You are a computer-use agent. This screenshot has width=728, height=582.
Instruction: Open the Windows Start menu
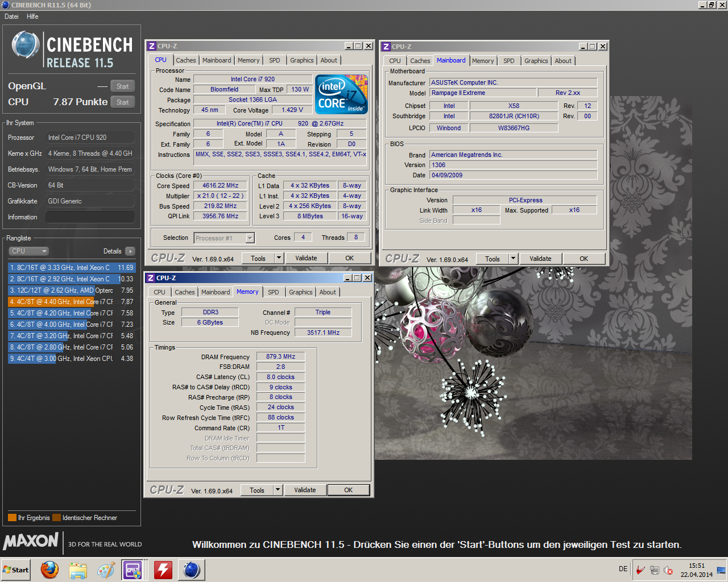coord(16,569)
